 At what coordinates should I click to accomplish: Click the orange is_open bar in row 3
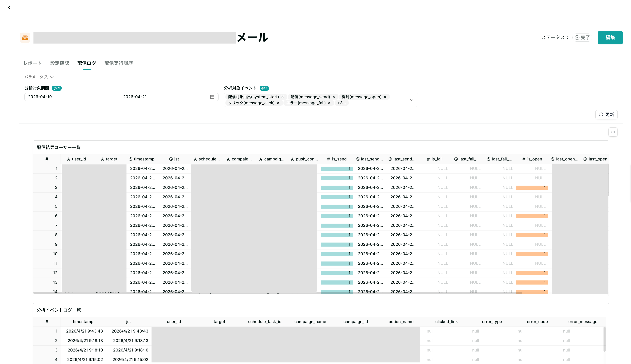tap(532, 188)
